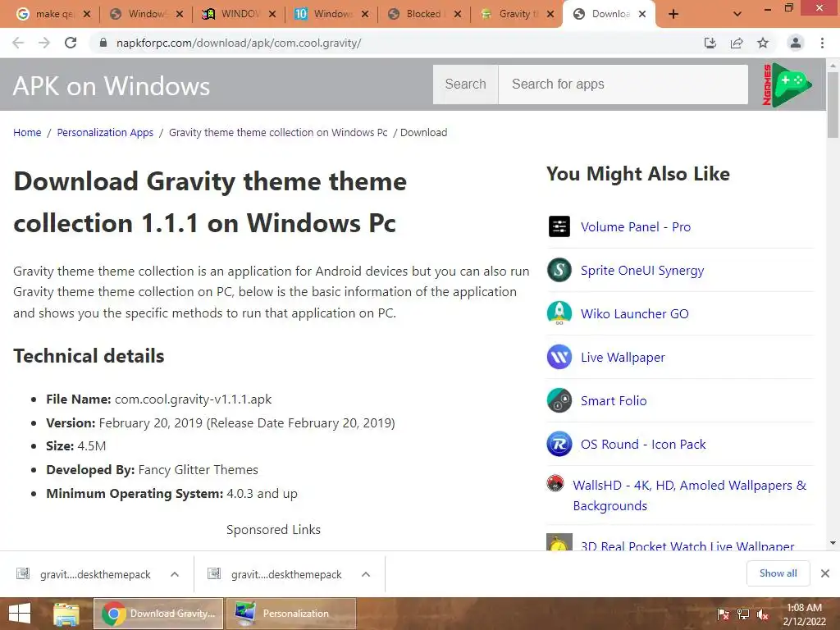Click the Wiko Launcher GO rocket icon

pos(559,313)
